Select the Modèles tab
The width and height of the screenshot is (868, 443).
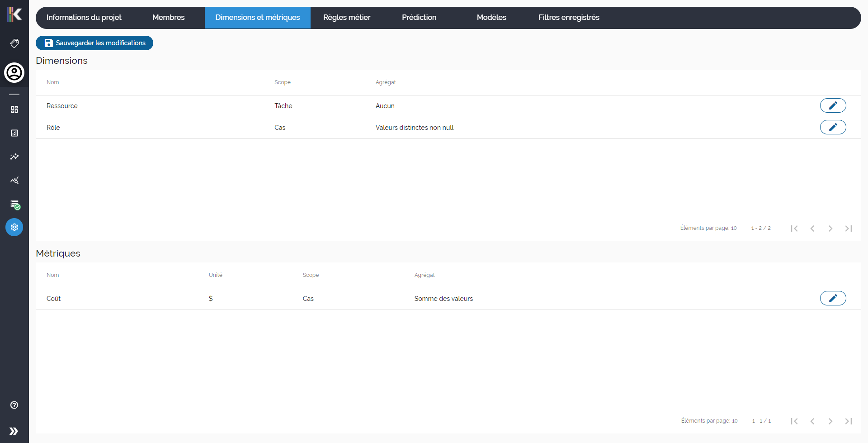(491, 18)
